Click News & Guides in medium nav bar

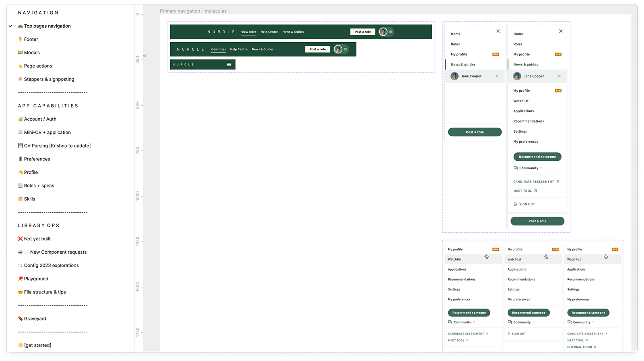pyautogui.click(x=263, y=49)
